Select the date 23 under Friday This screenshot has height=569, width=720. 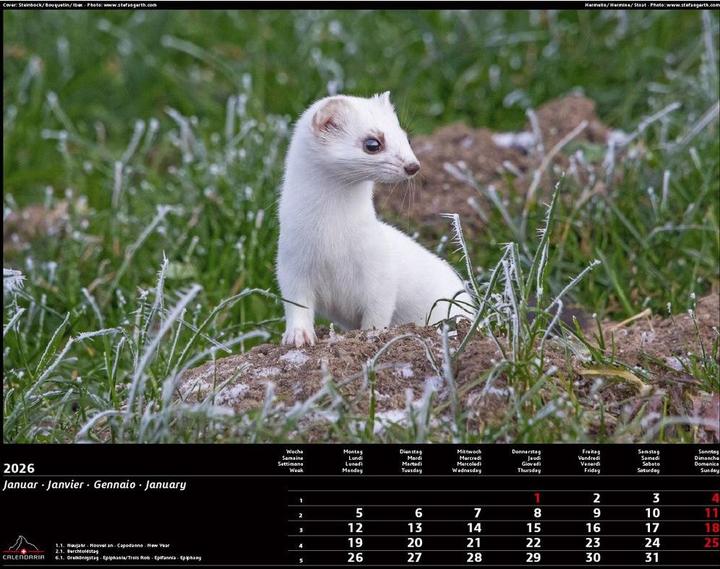pyautogui.click(x=593, y=543)
